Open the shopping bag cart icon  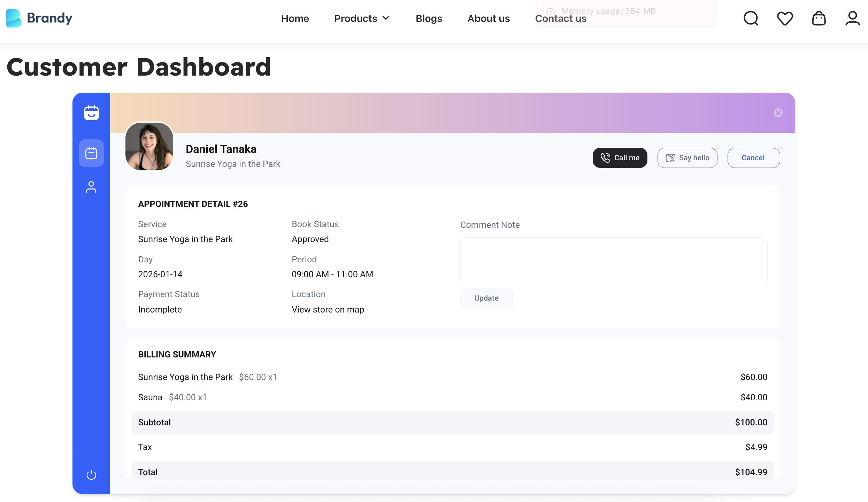click(x=819, y=18)
